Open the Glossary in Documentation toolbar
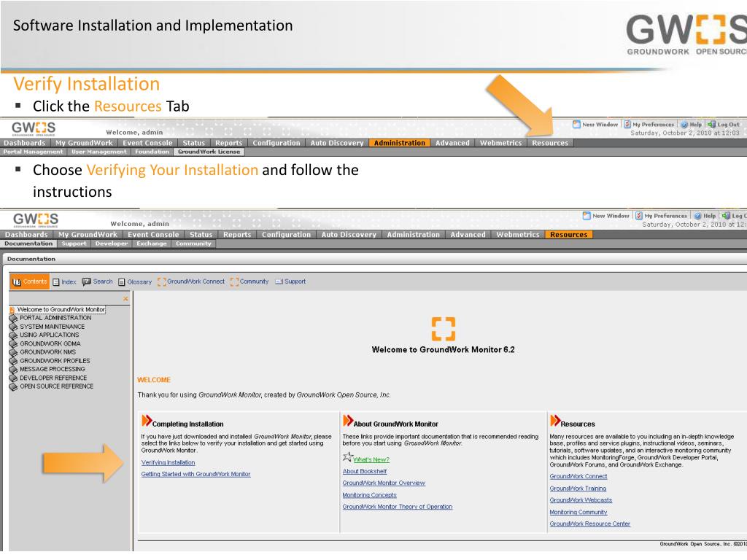Viewport: 747px width, 560px height. click(135, 282)
